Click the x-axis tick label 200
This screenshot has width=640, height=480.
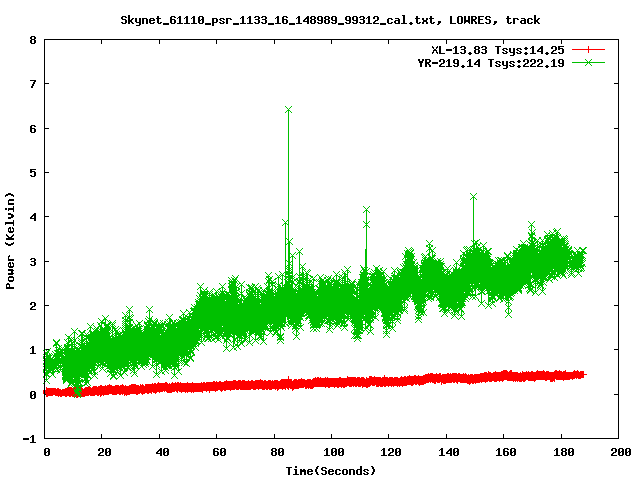(x=618, y=452)
